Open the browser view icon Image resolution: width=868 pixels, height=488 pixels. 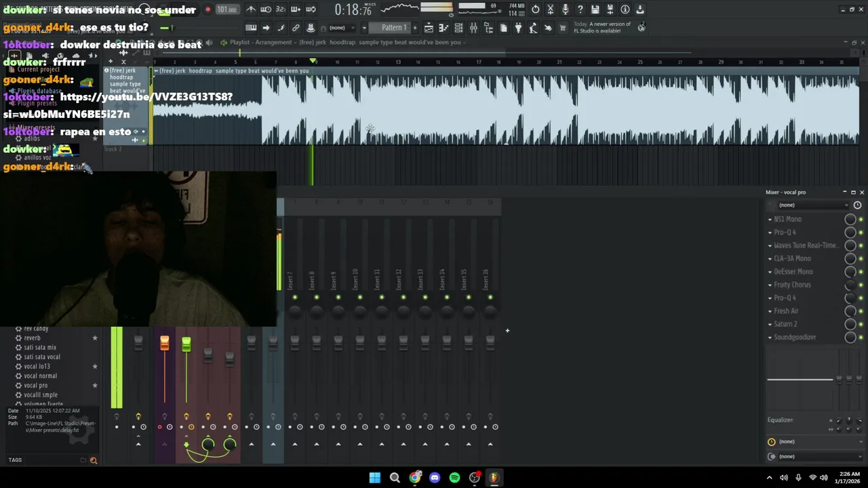(x=488, y=28)
